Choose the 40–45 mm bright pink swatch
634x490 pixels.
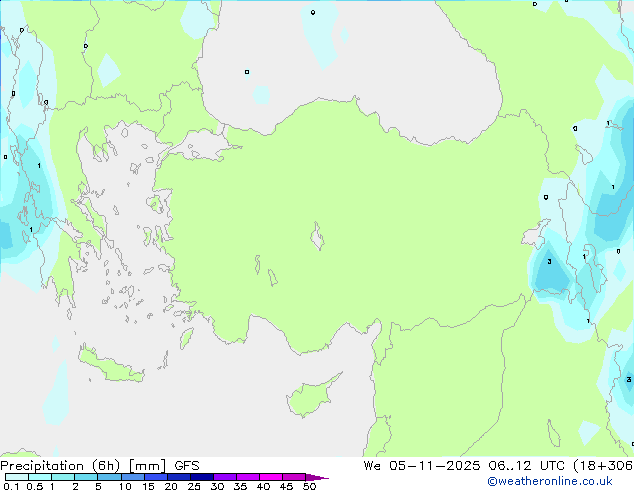tap(271, 477)
